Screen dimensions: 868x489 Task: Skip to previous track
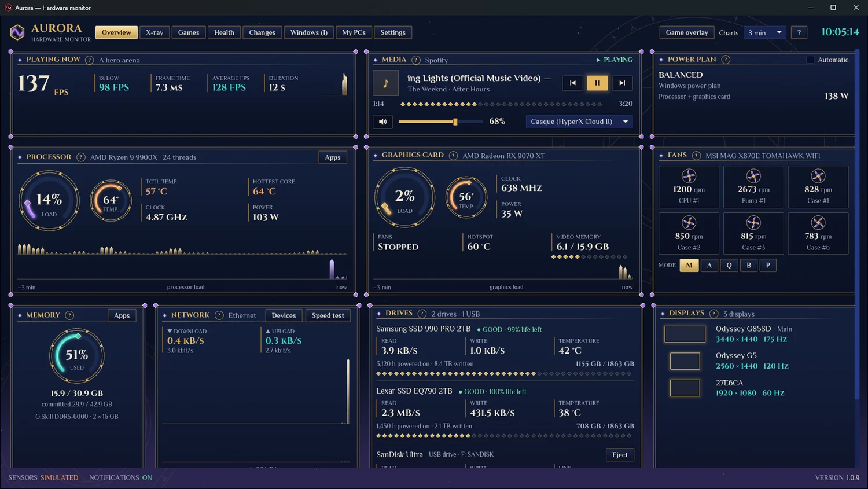coord(572,83)
